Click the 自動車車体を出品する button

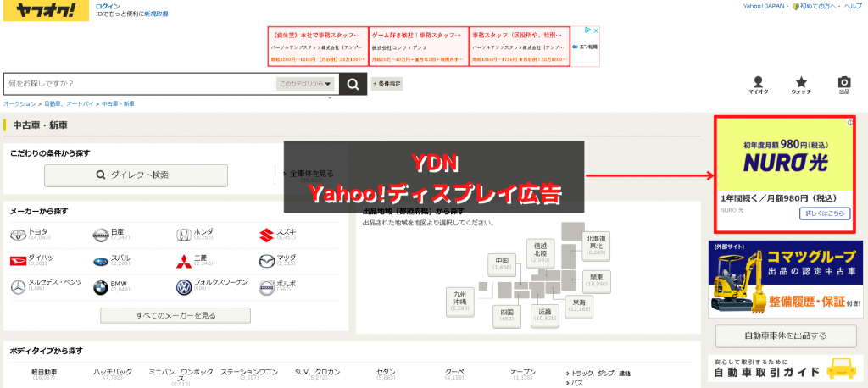786,336
